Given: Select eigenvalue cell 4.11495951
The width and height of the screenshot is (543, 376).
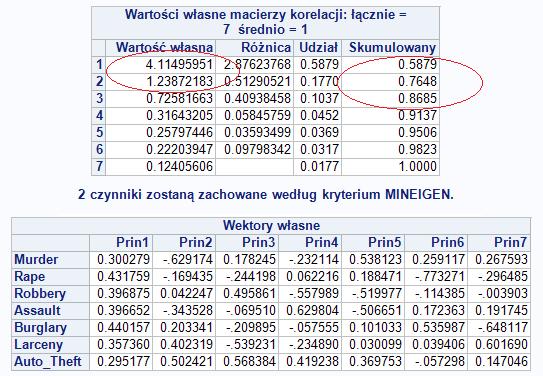Looking at the screenshot, I should [x=179, y=64].
